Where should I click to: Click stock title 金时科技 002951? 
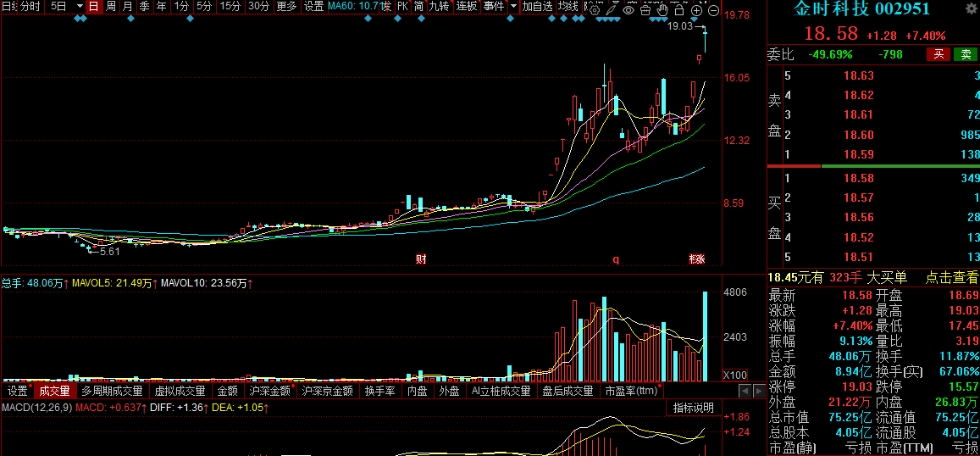point(862,8)
